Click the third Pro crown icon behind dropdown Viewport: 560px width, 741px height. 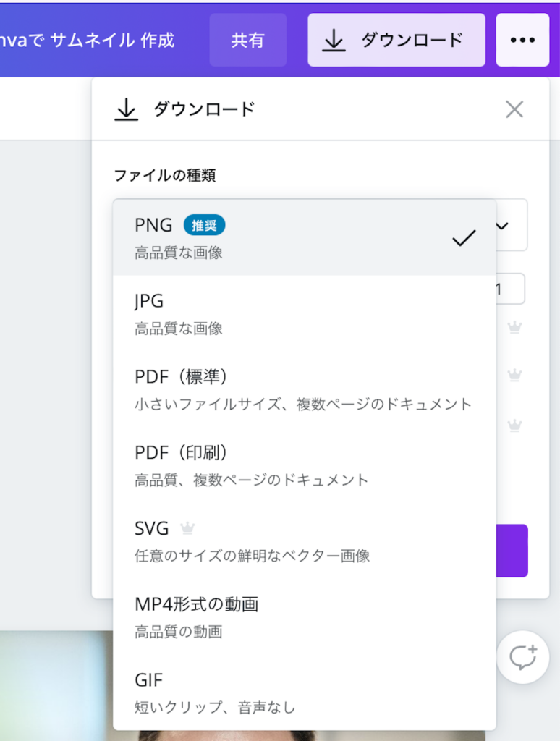pyautogui.click(x=514, y=425)
